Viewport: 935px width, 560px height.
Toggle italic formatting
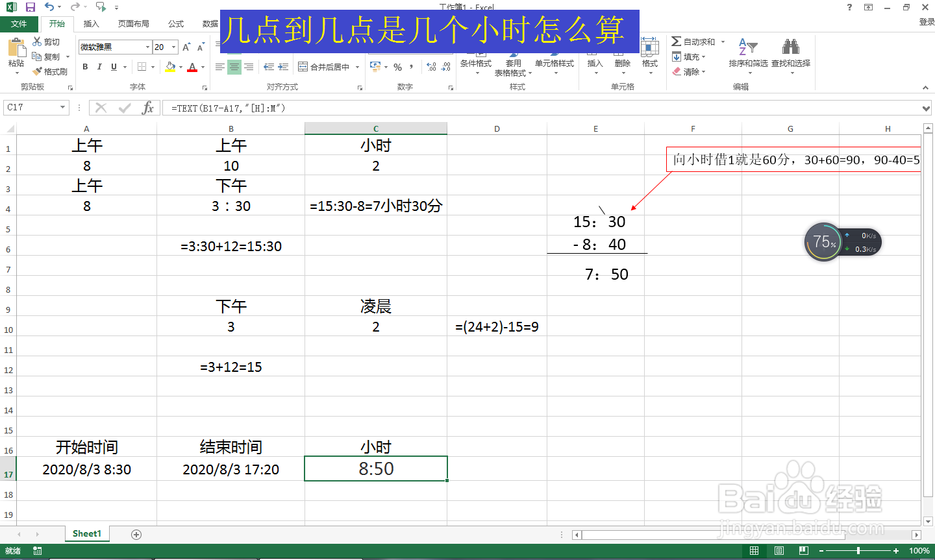tap(99, 67)
